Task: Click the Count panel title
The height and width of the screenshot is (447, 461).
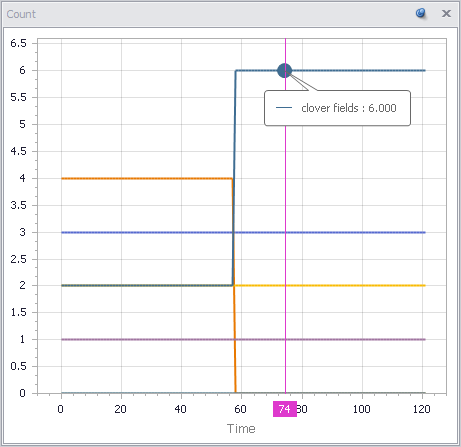Action: (21, 14)
